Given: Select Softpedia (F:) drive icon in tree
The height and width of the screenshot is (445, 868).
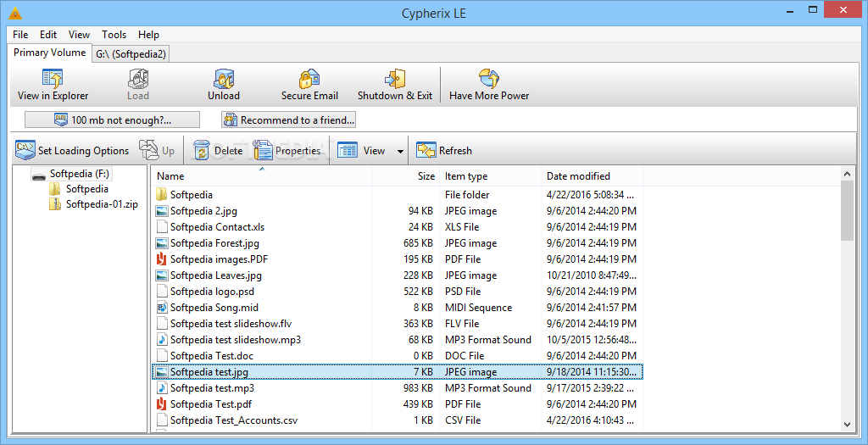Looking at the screenshot, I should [39, 175].
